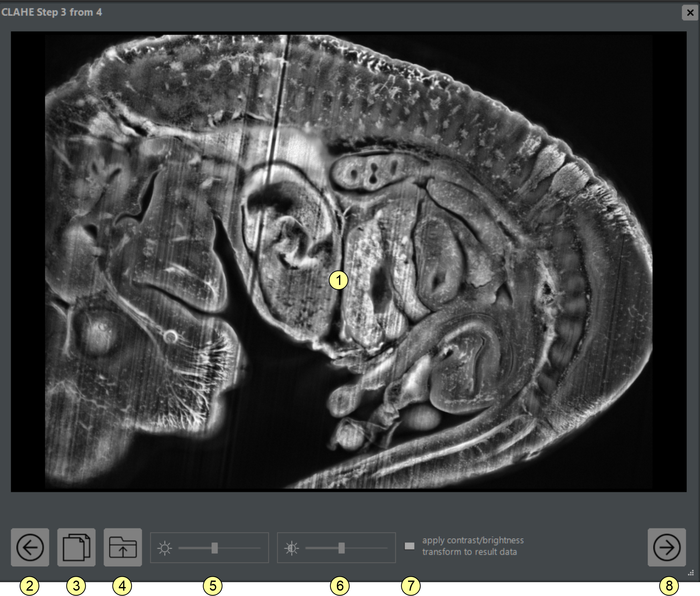This screenshot has width=700, height=596.
Task: Click the yellow marker numbered 8
Action: click(669, 586)
